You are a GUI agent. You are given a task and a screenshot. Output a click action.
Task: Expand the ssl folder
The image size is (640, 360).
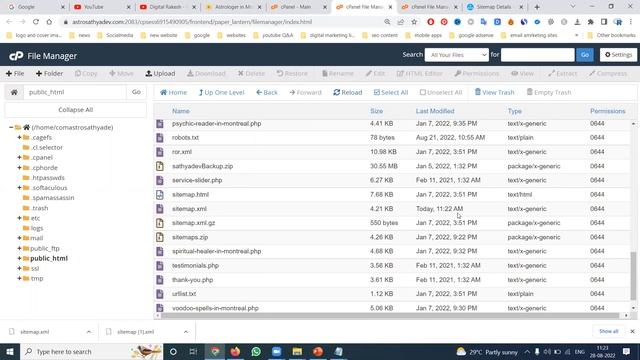coord(19,268)
